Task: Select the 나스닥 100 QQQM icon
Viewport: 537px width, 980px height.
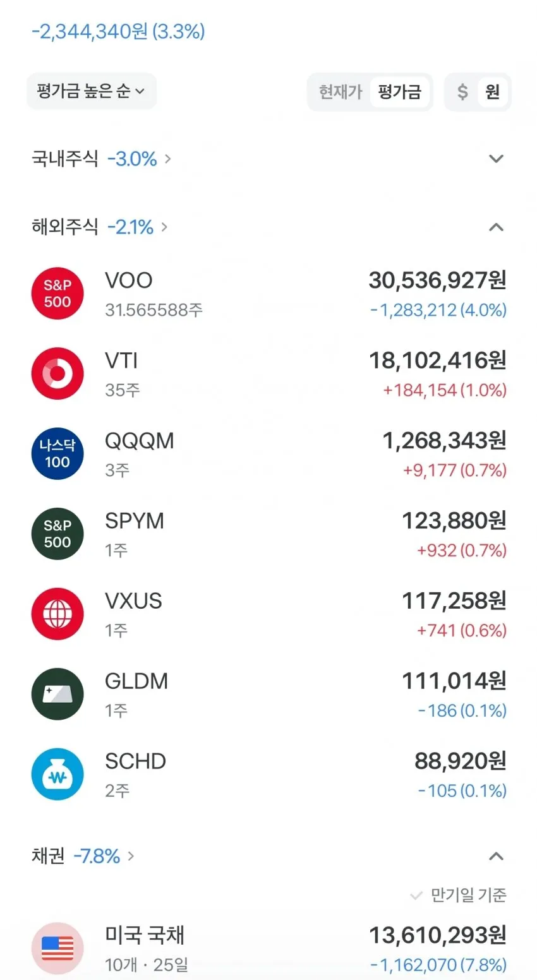Action: (57, 454)
